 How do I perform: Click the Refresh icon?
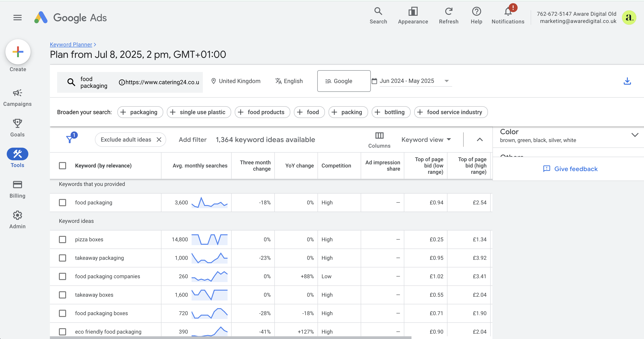coord(449,16)
